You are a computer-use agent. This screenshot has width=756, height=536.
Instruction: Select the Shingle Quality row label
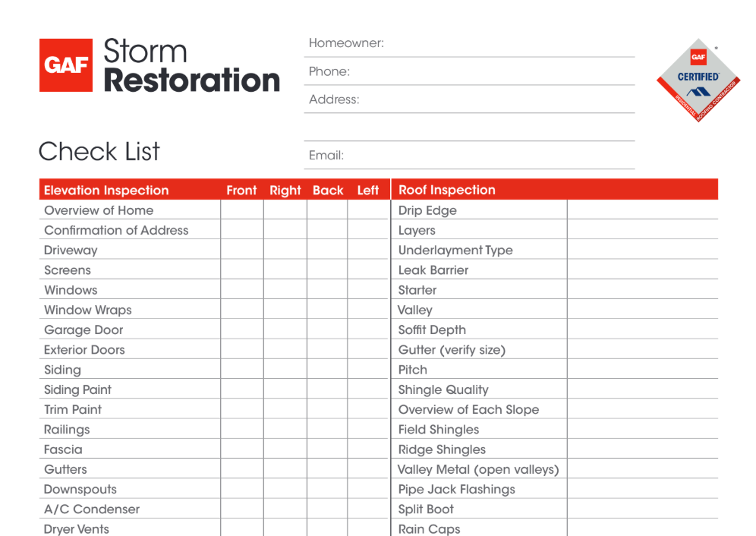click(443, 389)
